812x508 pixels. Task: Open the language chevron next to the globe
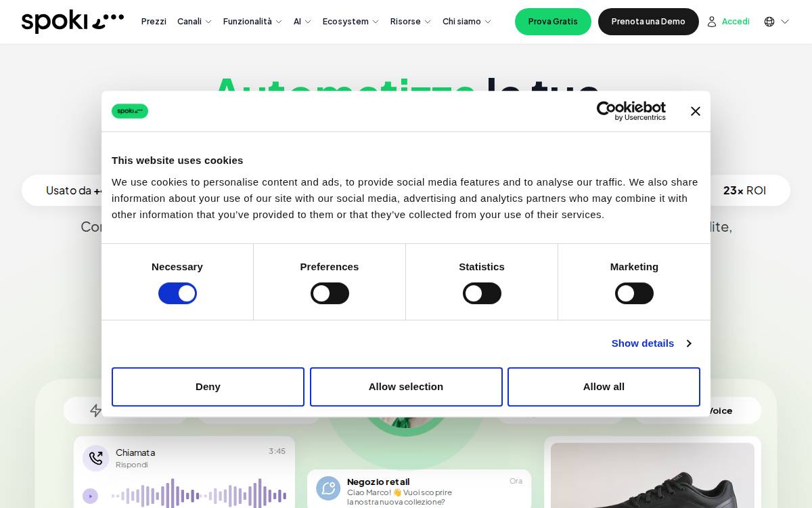click(x=785, y=22)
